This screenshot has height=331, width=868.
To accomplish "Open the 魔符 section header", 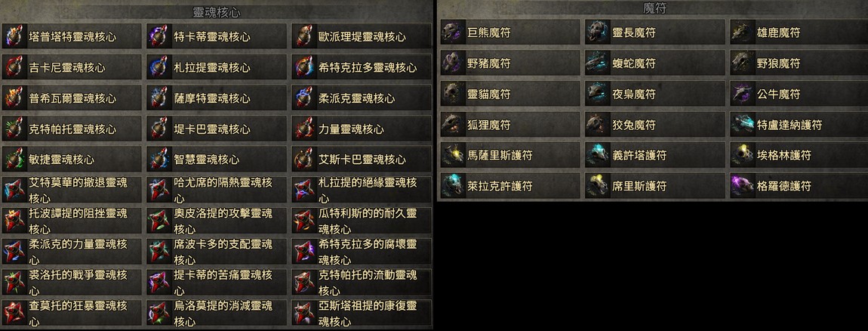I will pyautogui.click(x=654, y=8).
